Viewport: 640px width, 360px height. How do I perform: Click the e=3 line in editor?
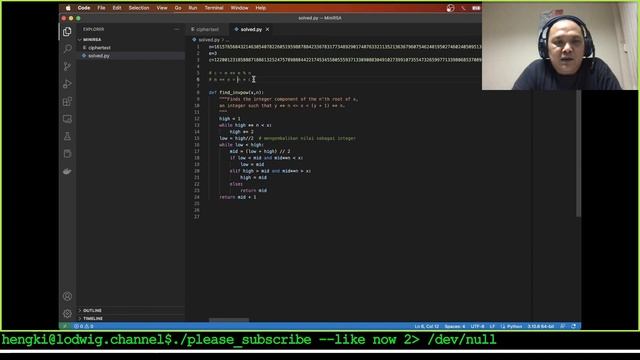(213, 53)
